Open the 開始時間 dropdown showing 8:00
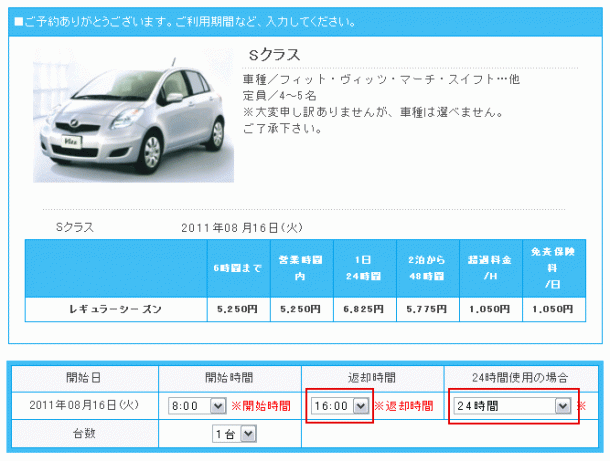This screenshot has width=610, height=461. click(197, 406)
